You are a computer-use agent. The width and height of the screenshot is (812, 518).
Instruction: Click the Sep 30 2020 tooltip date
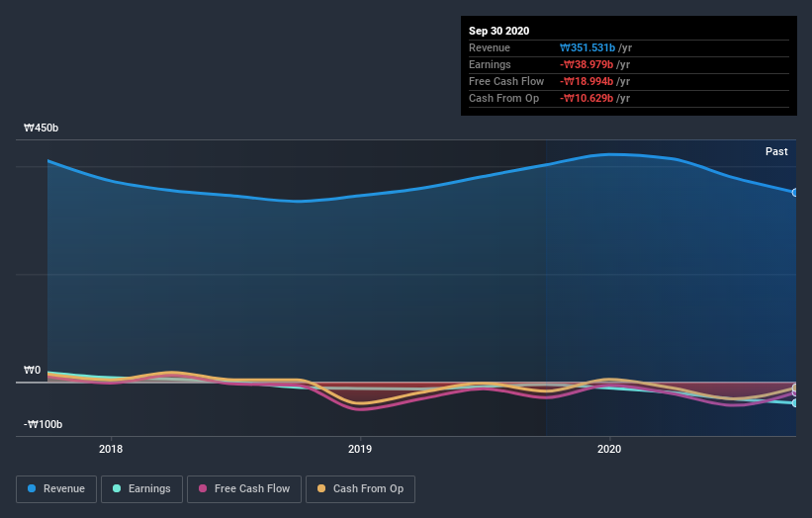pos(499,31)
